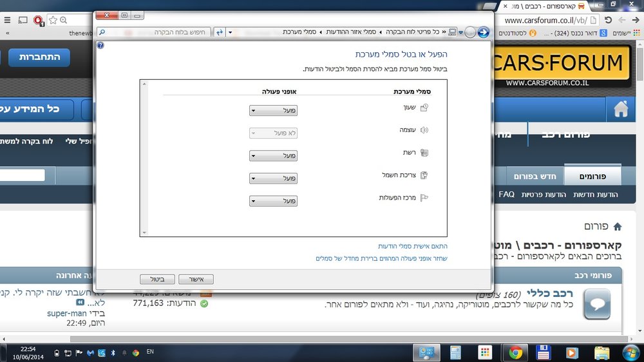Click the Bluetooth icon in system tray
Screen dimensions: 644x362
point(113,352)
